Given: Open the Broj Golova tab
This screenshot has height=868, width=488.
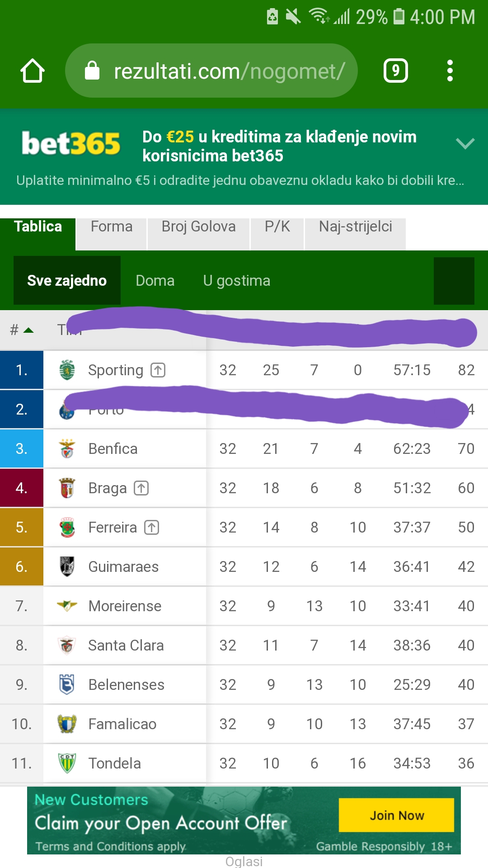Looking at the screenshot, I should pyautogui.click(x=198, y=226).
